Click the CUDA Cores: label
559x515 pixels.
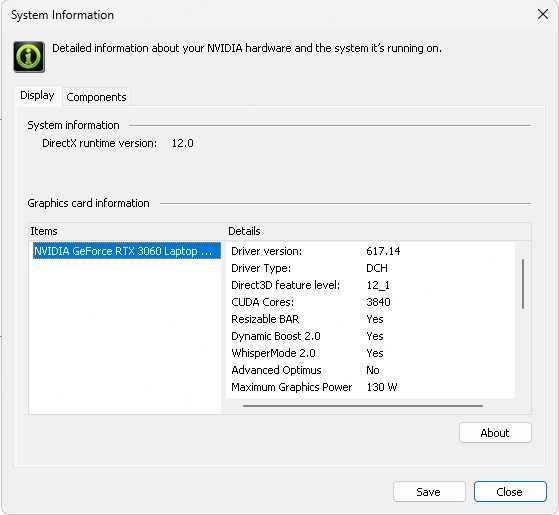(x=262, y=302)
